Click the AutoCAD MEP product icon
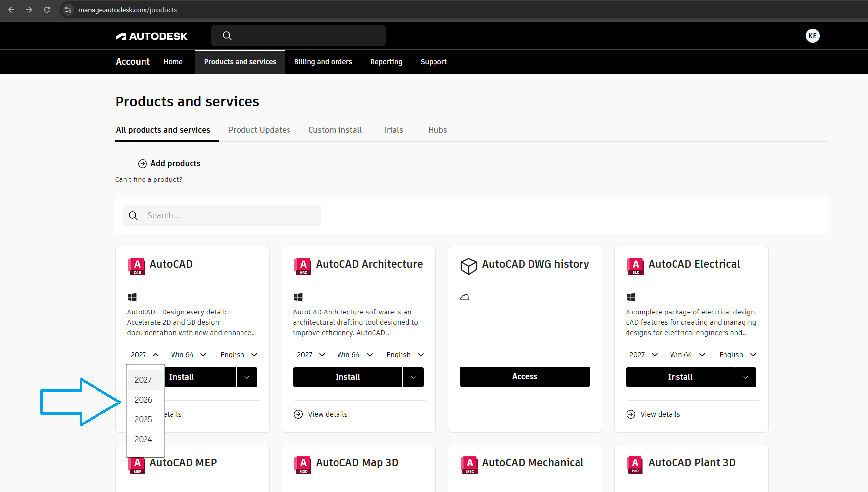Image resolution: width=868 pixels, height=492 pixels. pos(137,465)
